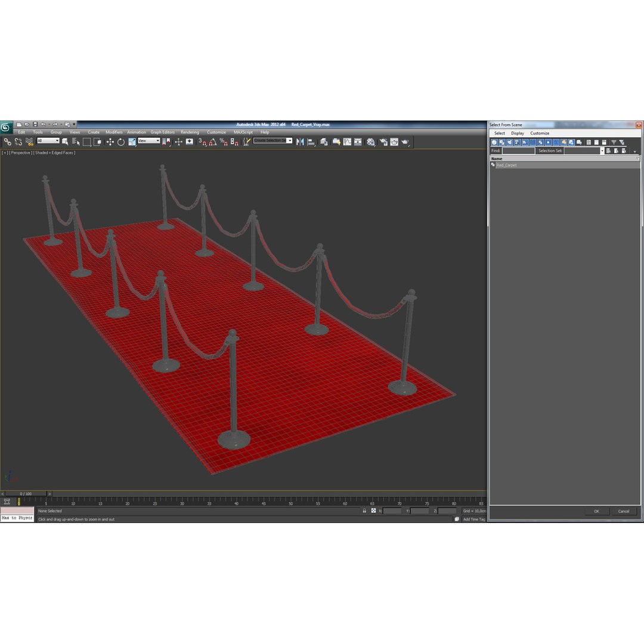This screenshot has height=644, width=644.
Task: Click the Edit Named Selection Sets icon
Action: tap(246, 142)
